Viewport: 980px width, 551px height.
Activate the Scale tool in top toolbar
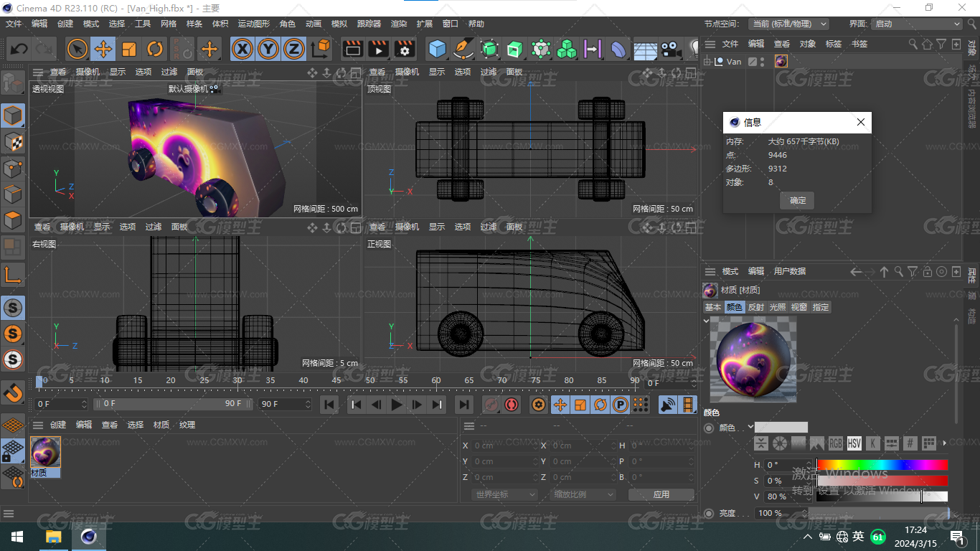129,49
